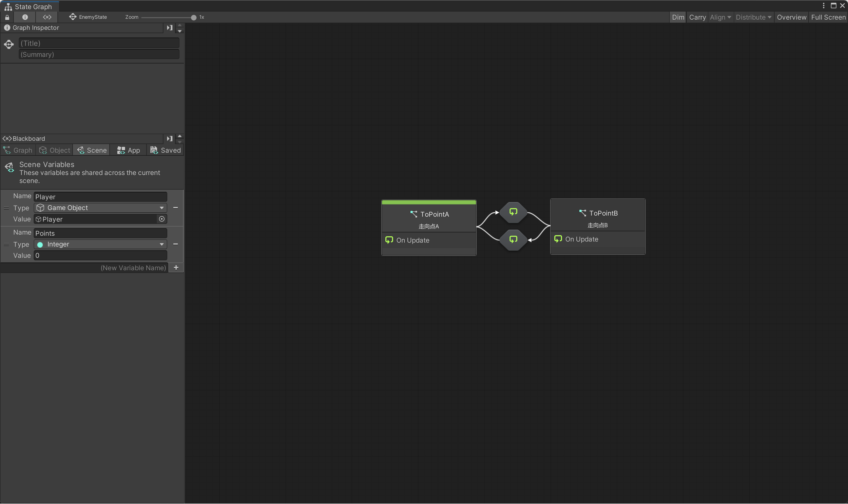This screenshot has height=504, width=848.
Task: Switch to the App variables tab
Action: pos(128,150)
